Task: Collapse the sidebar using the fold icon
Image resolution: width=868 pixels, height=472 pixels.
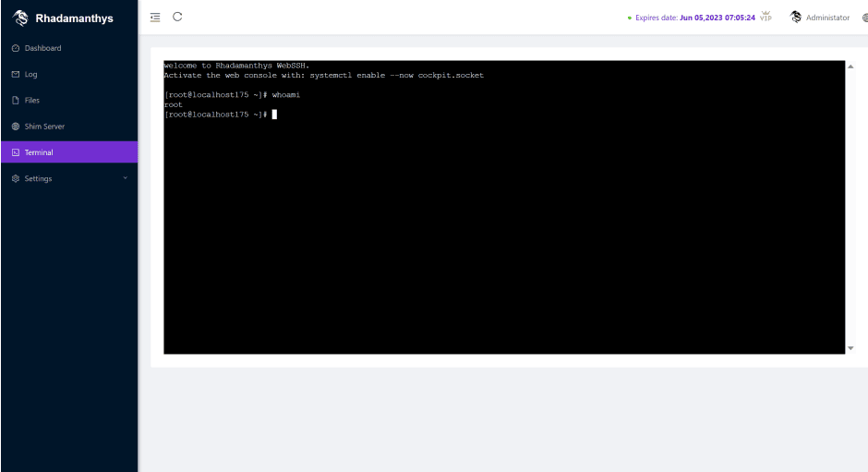Action: (x=155, y=17)
